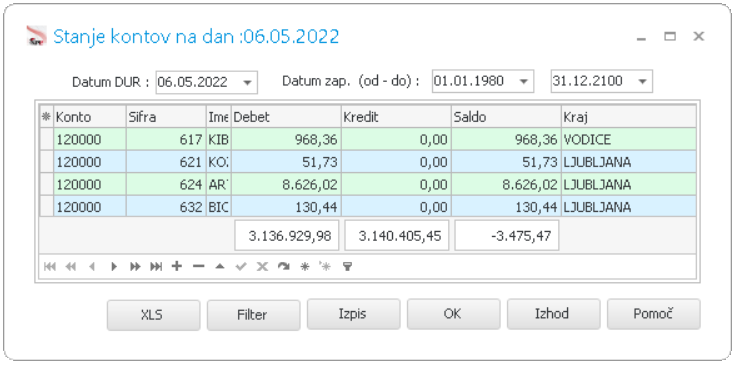Jump forward one page of records
The image size is (733, 365).
coord(135,267)
